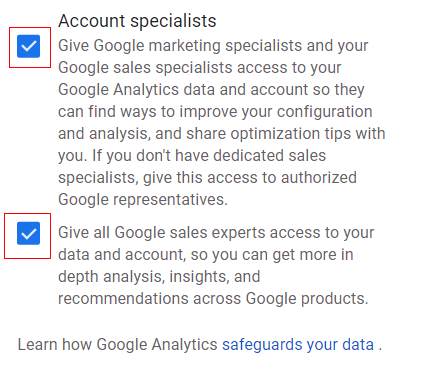Click the checkmark icon beside 'Give Google marketing specialists'
422x367 pixels.
(x=29, y=46)
